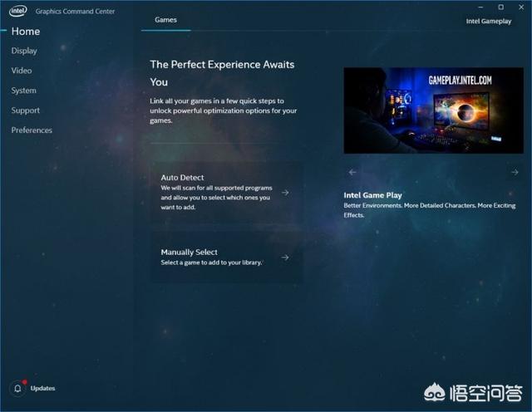Open the Updates label at bottom left
This screenshot has height=412, width=532.
[x=42, y=388]
